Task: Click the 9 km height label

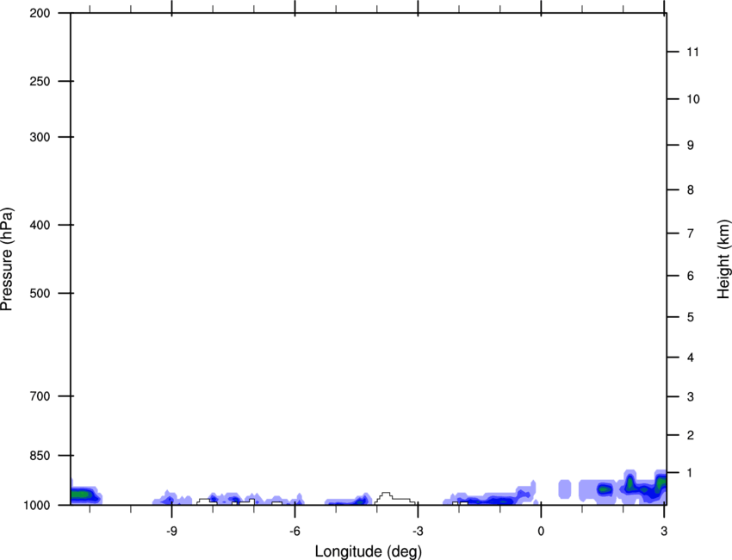Action: 690,146
